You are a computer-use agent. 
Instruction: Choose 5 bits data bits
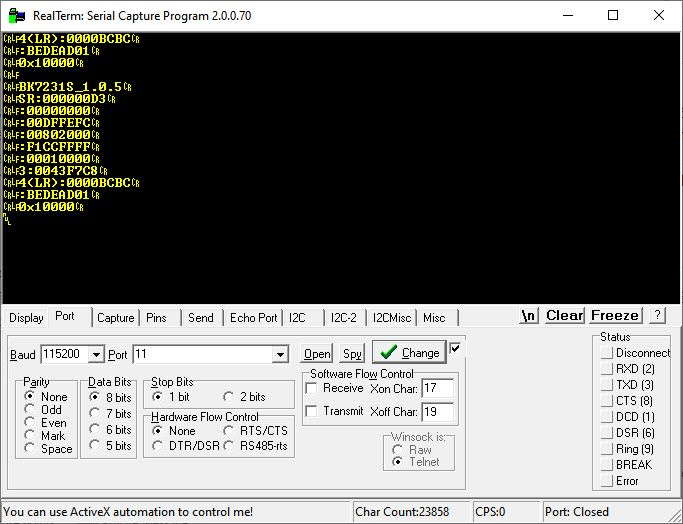110,446
